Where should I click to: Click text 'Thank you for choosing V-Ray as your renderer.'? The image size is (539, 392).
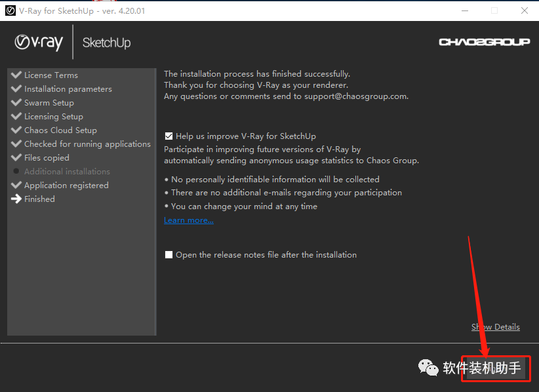pyautogui.click(x=256, y=85)
